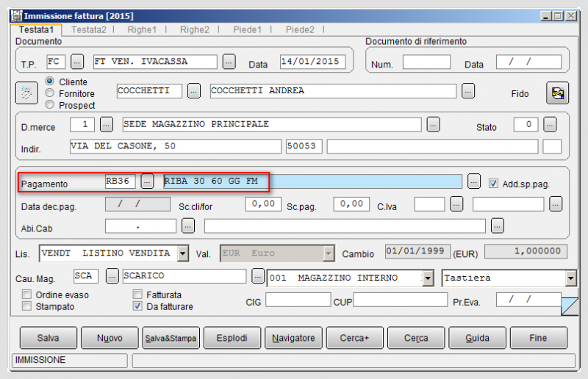Viewport: 588px width, 379px height.
Task: Click the Fido credit icon button
Action: pos(557,93)
